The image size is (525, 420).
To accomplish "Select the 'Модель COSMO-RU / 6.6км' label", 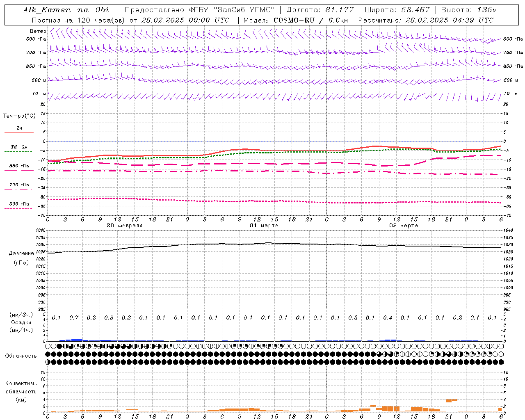I will coord(295,20).
